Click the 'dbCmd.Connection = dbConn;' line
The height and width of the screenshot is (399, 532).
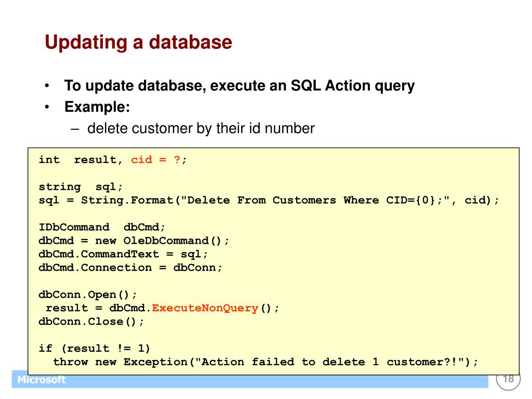click(130, 268)
